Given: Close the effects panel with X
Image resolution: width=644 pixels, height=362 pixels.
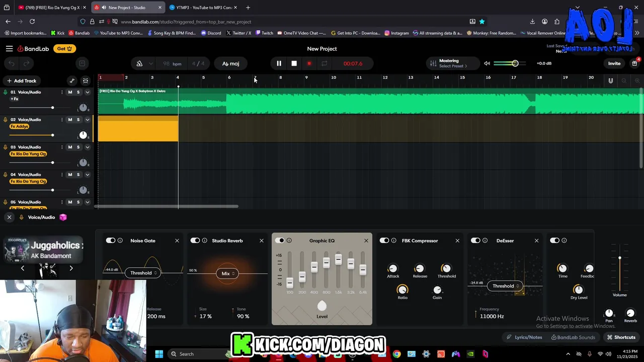Looking at the screenshot, I should coord(9,217).
